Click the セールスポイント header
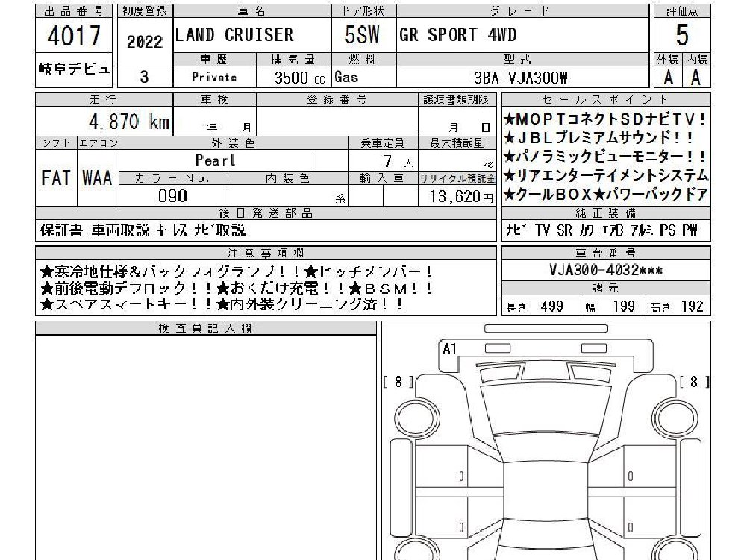 pyautogui.click(x=605, y=99)
